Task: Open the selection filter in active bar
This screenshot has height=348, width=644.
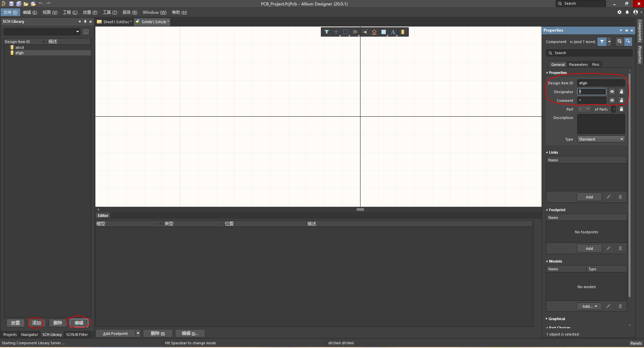Action: click(327, 32)
